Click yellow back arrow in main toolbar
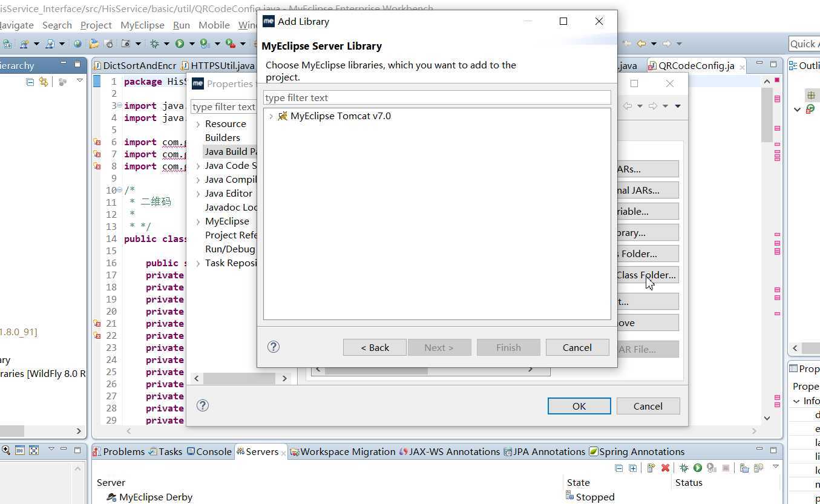 pyautogui.click(x=641, y=44)
